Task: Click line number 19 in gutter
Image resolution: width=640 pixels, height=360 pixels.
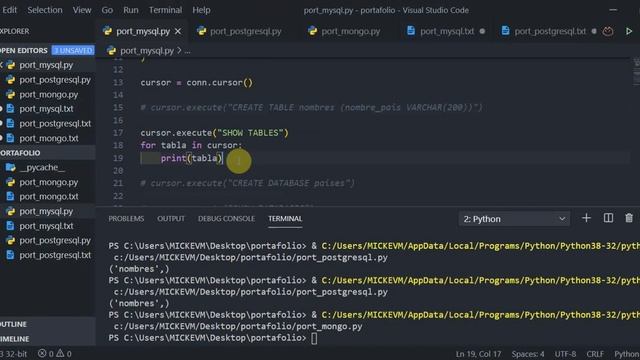Action: 118,158
